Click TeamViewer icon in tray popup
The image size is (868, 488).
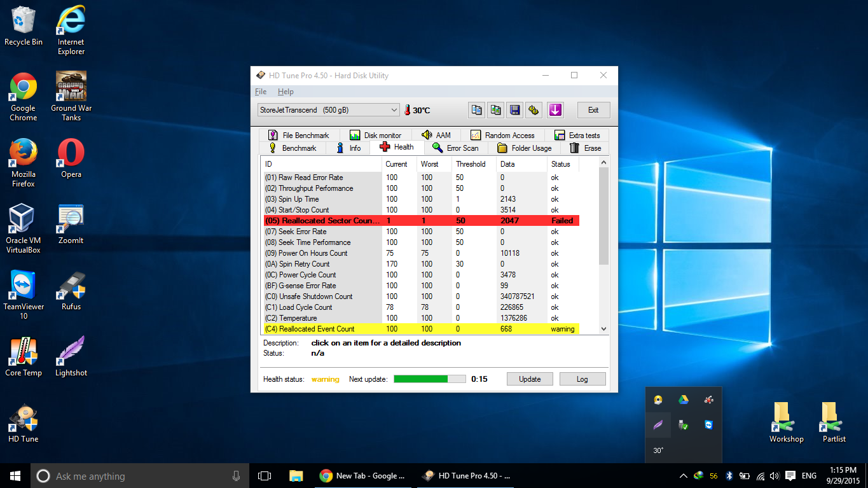point(708,424)
